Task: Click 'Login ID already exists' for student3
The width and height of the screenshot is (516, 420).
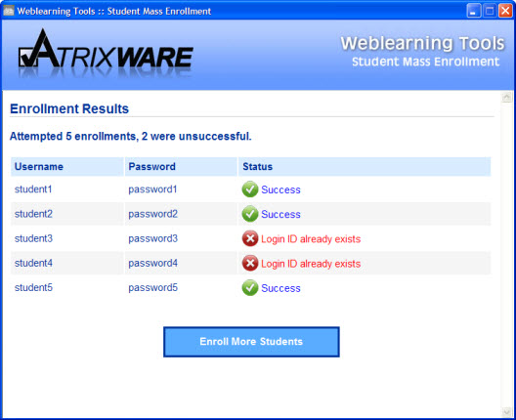Action: [311, 239]
